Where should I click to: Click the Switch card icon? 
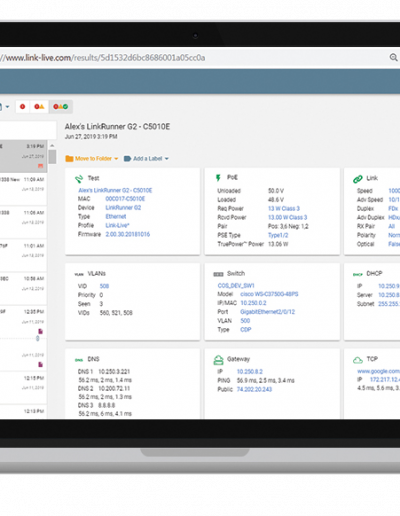click(x=218, y=274)
